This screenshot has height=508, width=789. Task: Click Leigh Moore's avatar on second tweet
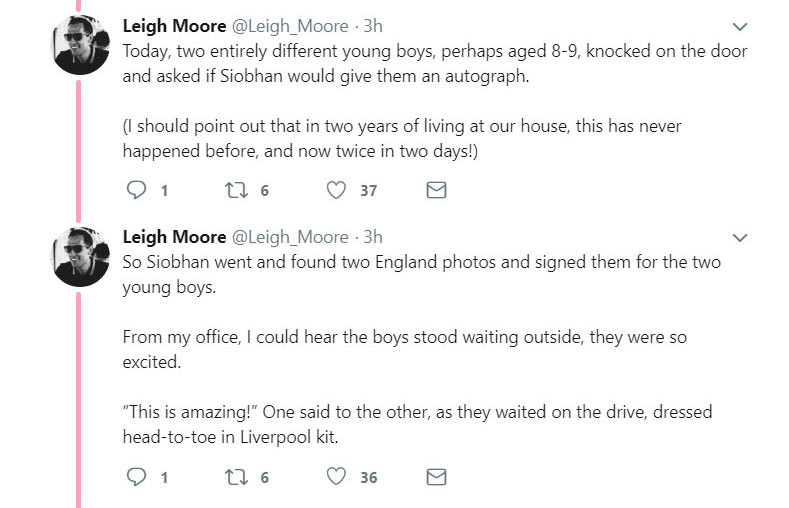click(x=80, y=257)
